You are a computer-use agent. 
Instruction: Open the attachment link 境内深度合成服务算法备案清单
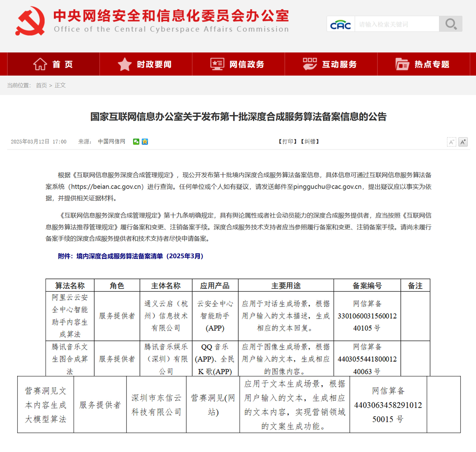(x=131, y=256)
